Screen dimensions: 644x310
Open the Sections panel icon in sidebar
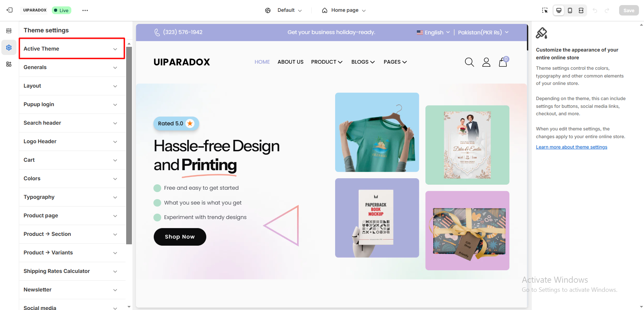(x=9, y=31)
